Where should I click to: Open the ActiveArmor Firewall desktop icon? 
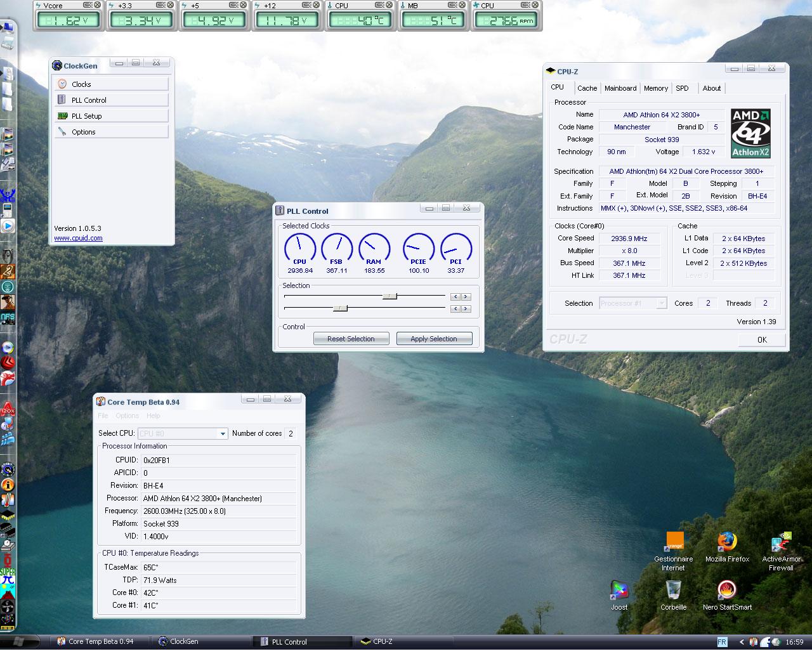(781, 551)
